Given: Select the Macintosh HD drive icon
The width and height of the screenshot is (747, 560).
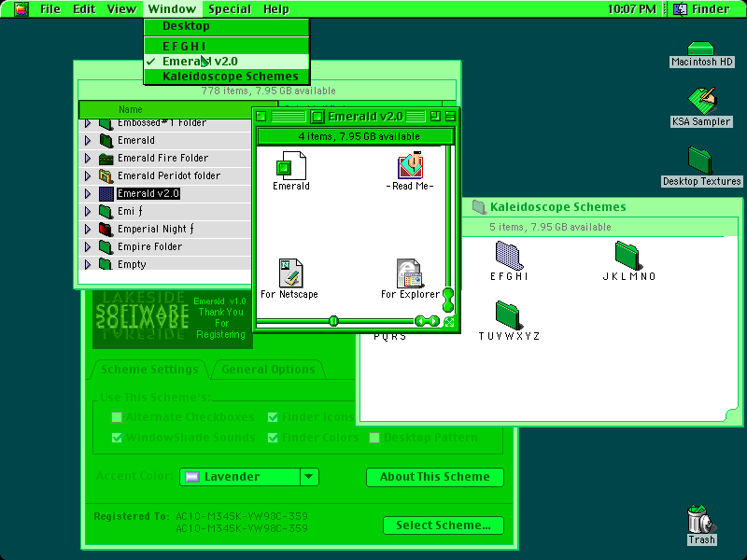Looking at the screenshot, I should [x=701, y=49].
